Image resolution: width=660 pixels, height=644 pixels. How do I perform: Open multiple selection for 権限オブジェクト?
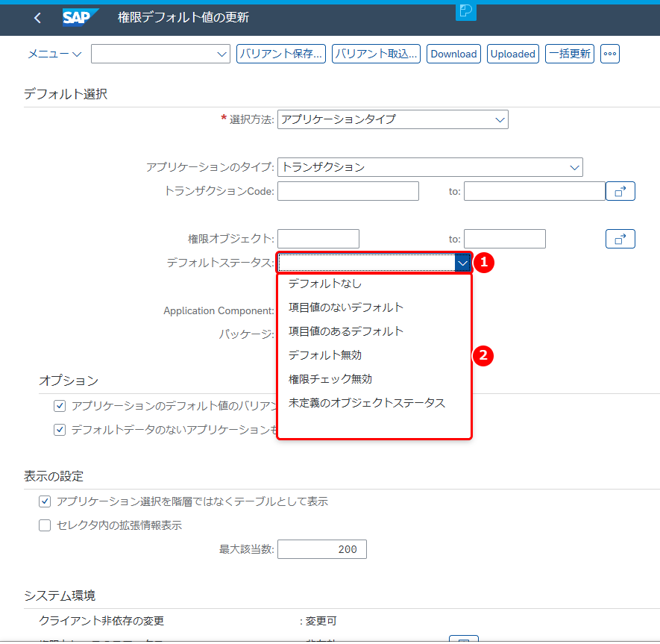click(x=620, y=239)
